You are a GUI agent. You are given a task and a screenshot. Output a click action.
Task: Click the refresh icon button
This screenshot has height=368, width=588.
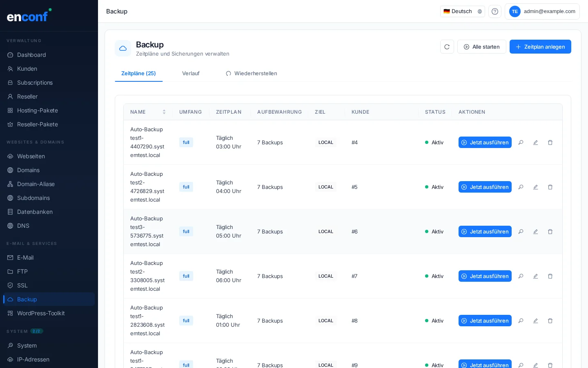point(447,47)
